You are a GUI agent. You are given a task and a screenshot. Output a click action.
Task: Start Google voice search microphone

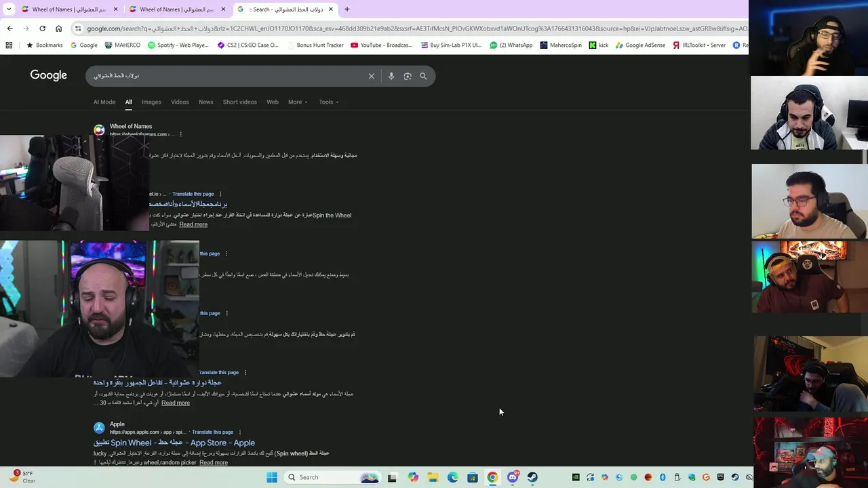coord(391,76)
